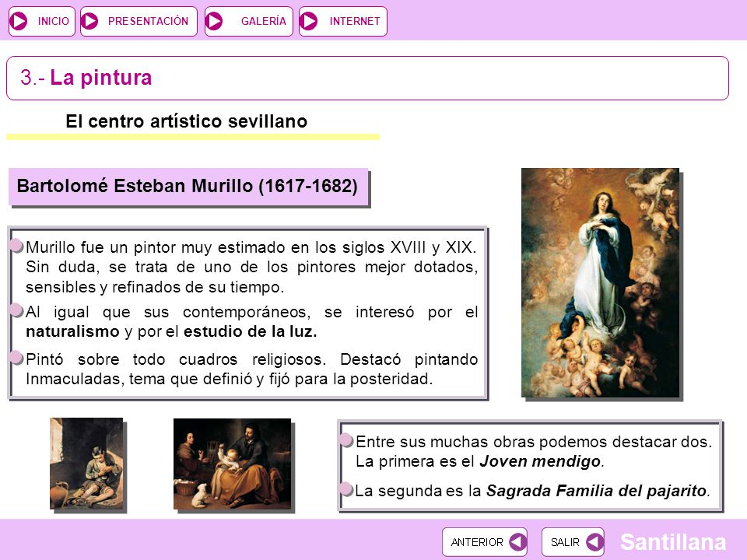Viewport: 747px width, 560px height.
Task: Click the sentence 'Entre sus muchas obras podemos destacar dos.'
Action: [x=534, y=442]
